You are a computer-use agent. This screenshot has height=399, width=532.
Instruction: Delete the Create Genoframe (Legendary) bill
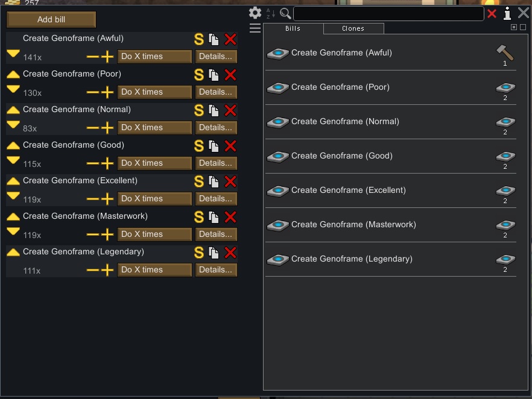coord(230,253)
